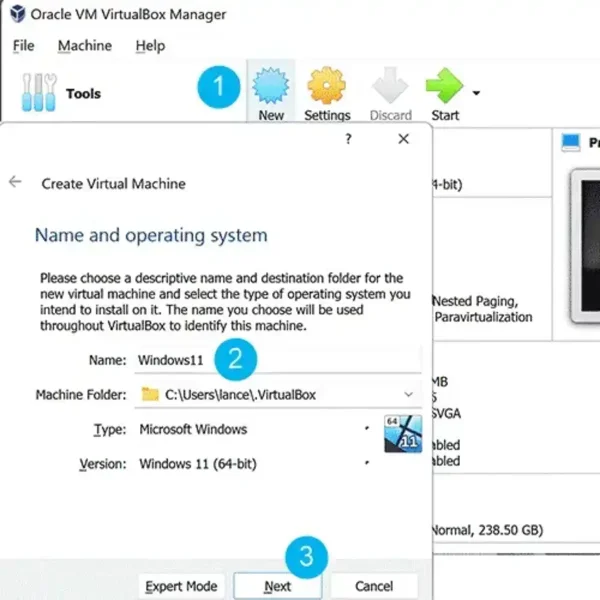Open the Help menu
This screenshot has height=600, width=600.
tap(150, 46)
